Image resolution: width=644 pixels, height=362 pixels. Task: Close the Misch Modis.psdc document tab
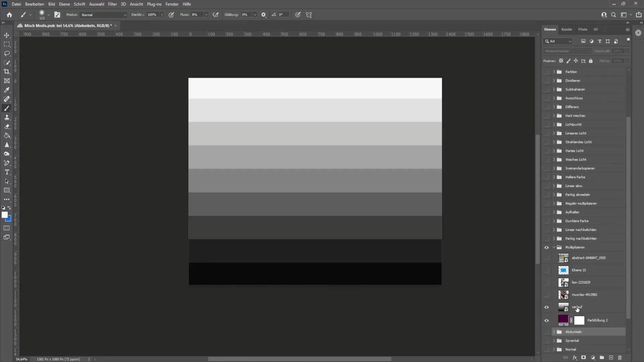point(115,25)
